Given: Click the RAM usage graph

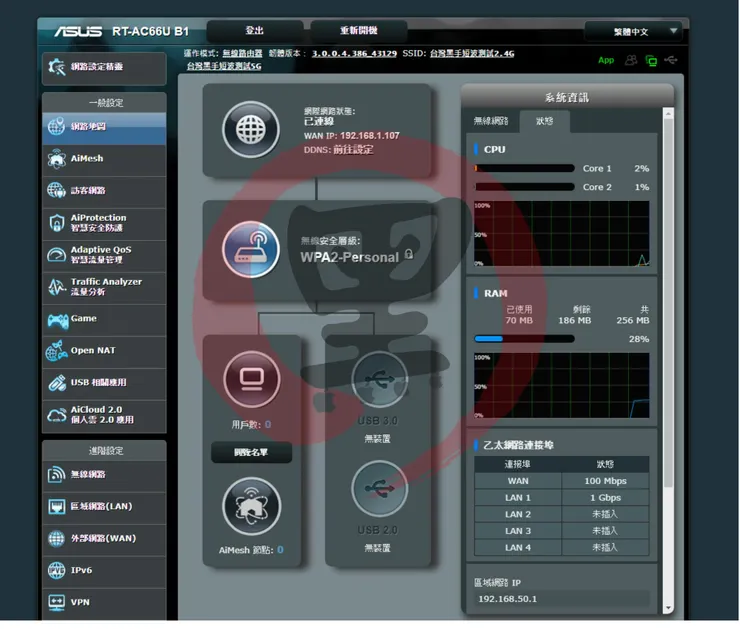Looking at the screenshot, I should coord(562,386).
